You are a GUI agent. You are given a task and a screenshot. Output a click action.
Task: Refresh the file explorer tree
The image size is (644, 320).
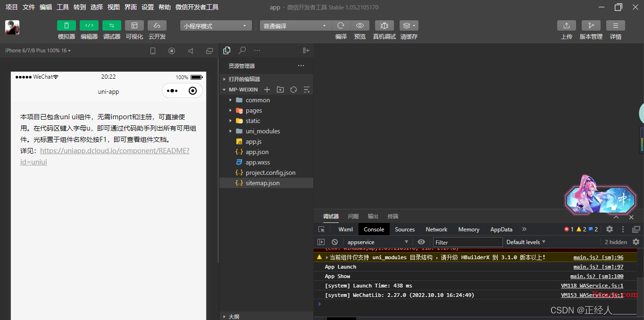point(293,90)
